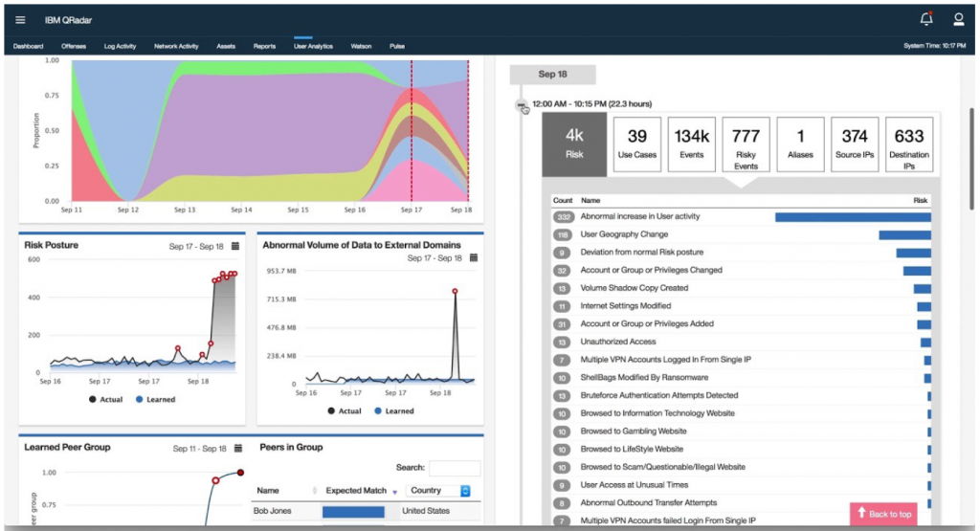The height and width of the screenshot is (531, 980).
Task: Click the peers Search input field
Action: point(455,468)
